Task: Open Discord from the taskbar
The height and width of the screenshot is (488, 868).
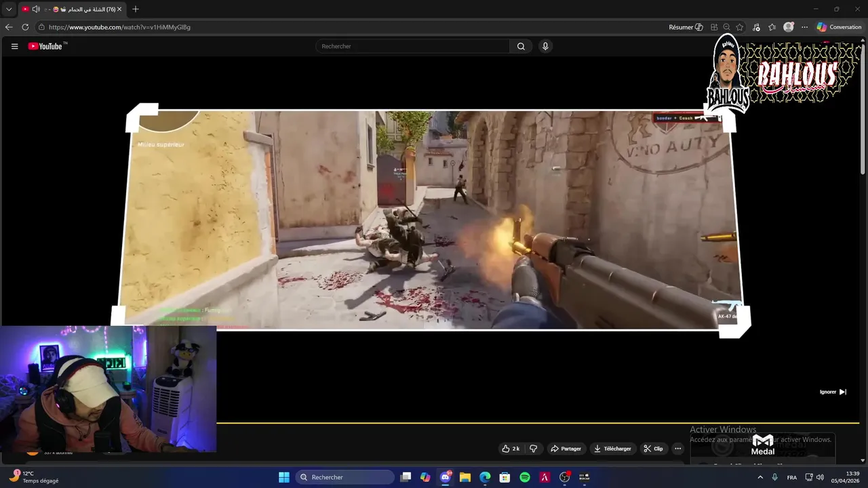Action: (x=446, y=477)
